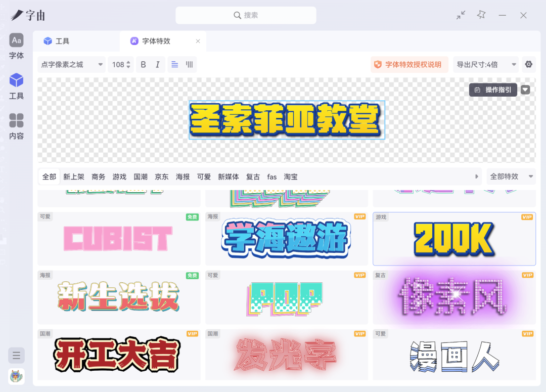Open the settings gear icon
Image resolution: width=546 pixels, height=392 pixels.
pos(529,64)
